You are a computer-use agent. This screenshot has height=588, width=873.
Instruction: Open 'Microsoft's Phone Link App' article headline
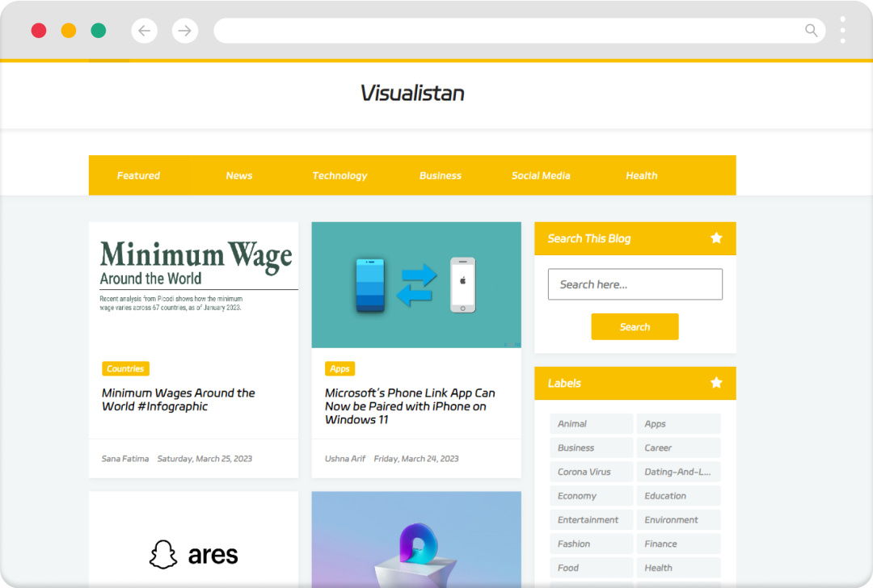[x=410, y=406]
